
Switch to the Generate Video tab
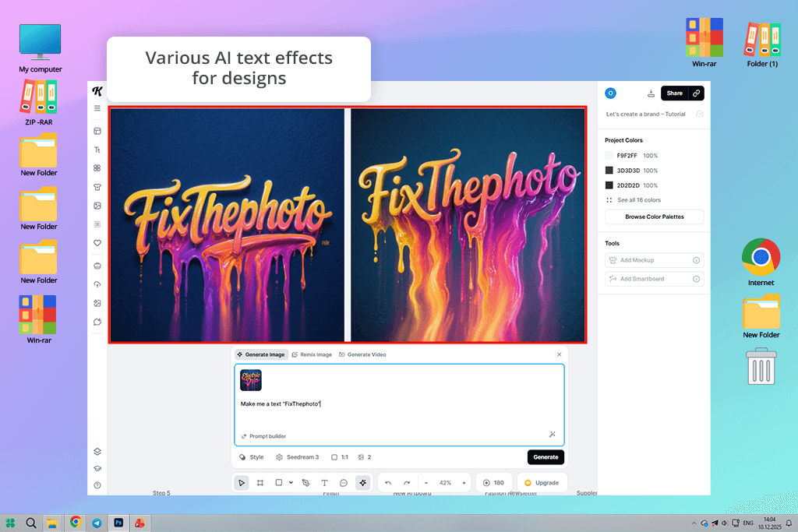point(362,354)
